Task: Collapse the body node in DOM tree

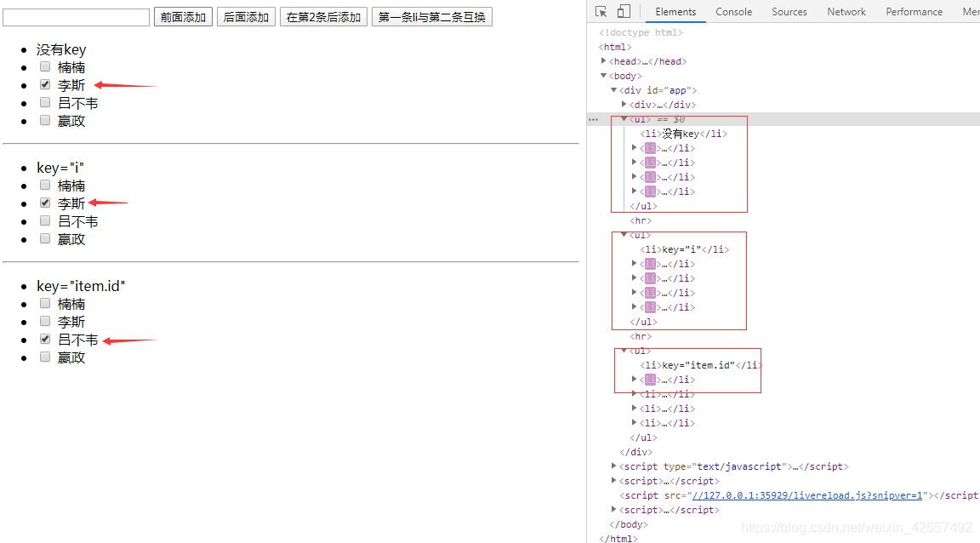Action: point(603,76)
